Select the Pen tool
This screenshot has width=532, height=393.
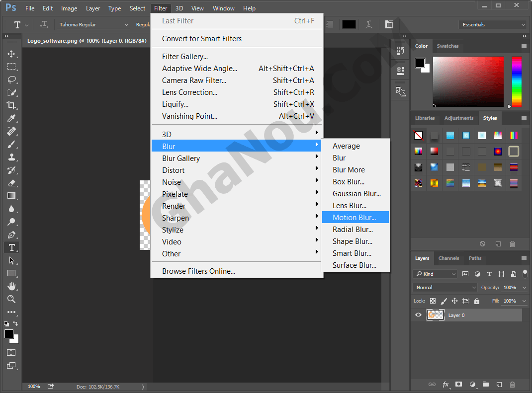click(x=11, y=235)
